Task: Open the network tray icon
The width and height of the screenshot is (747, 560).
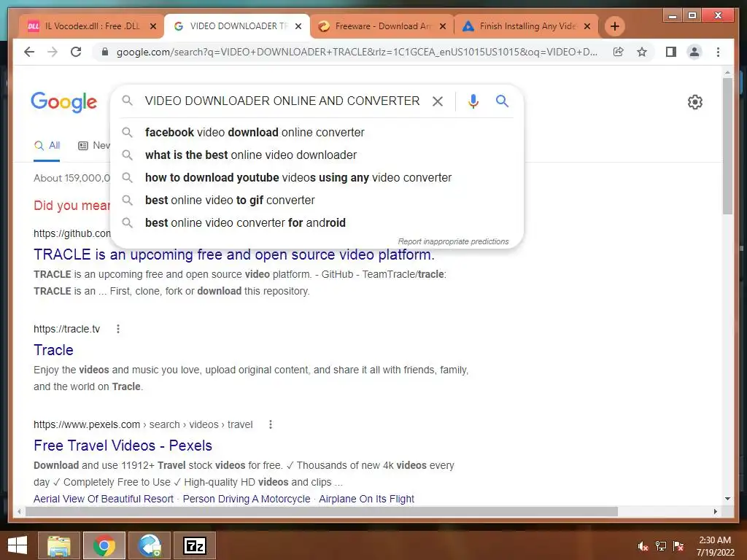Action: pos(661,546)
